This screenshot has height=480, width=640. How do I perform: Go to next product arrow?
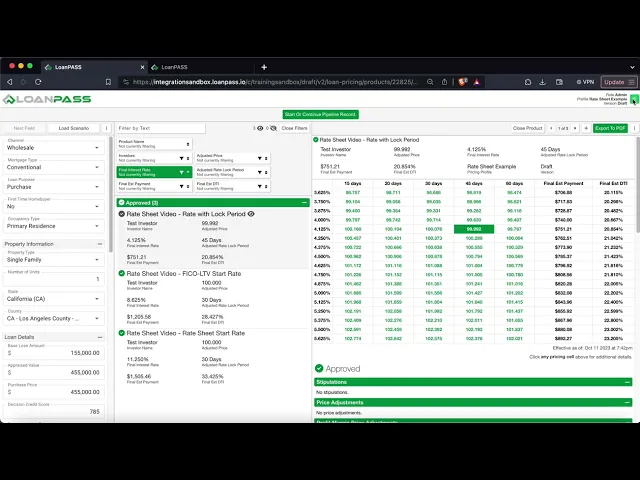pyautogui.click(x=575, y=128)
